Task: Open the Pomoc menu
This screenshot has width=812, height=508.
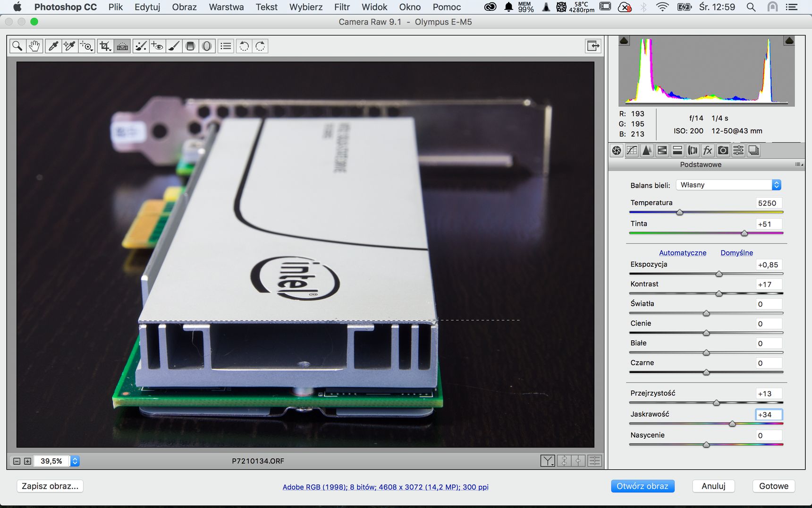Action: [x=447, y=7]
